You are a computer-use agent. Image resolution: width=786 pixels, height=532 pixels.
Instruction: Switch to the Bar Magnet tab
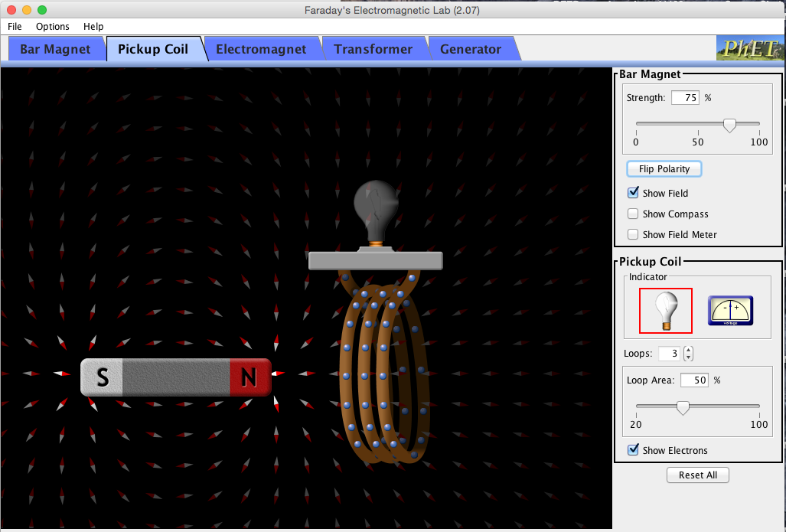[55, 49]
